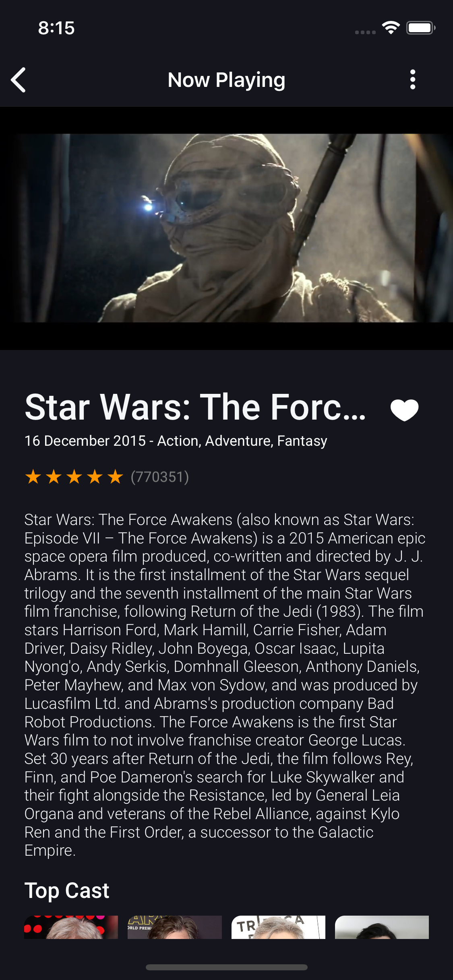Open the three-dot more options menu
453x980 pixels.
pos(412,80)
